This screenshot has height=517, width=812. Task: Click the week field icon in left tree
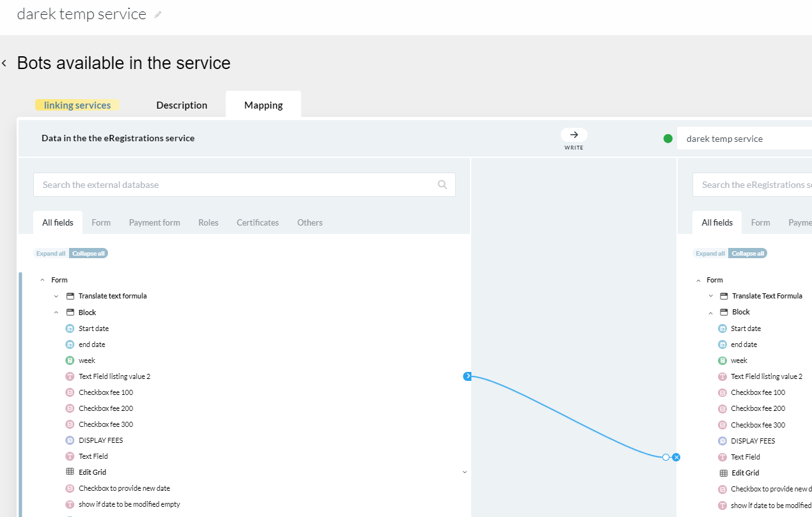[x=70, y=360]
